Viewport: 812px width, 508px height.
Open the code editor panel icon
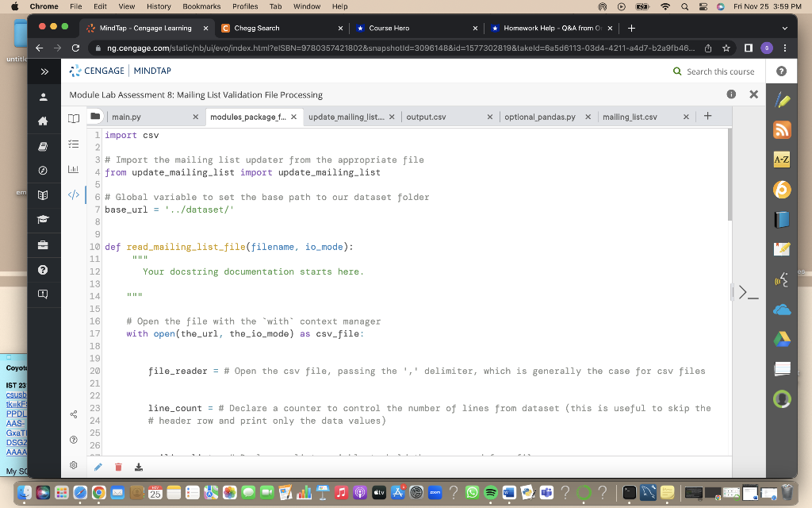click(74, 194)
